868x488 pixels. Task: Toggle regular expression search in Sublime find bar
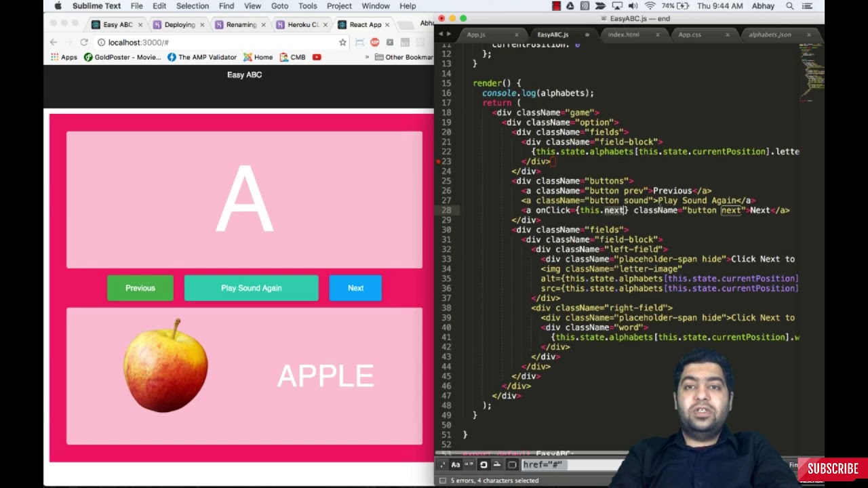pos(442,465)
